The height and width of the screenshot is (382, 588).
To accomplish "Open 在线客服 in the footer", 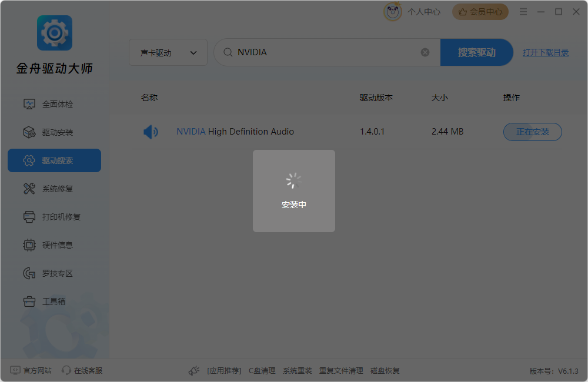I will pyautogui.click(x=82, y=370).
